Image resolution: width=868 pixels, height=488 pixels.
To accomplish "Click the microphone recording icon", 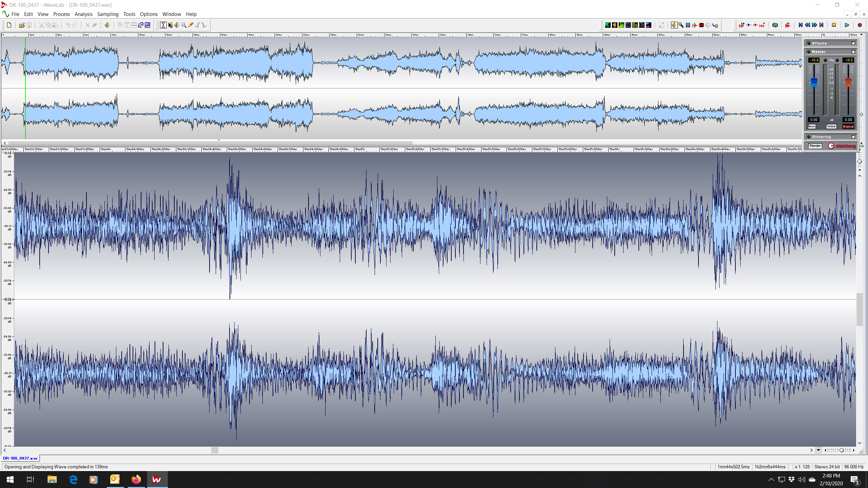I will (681, 25).
